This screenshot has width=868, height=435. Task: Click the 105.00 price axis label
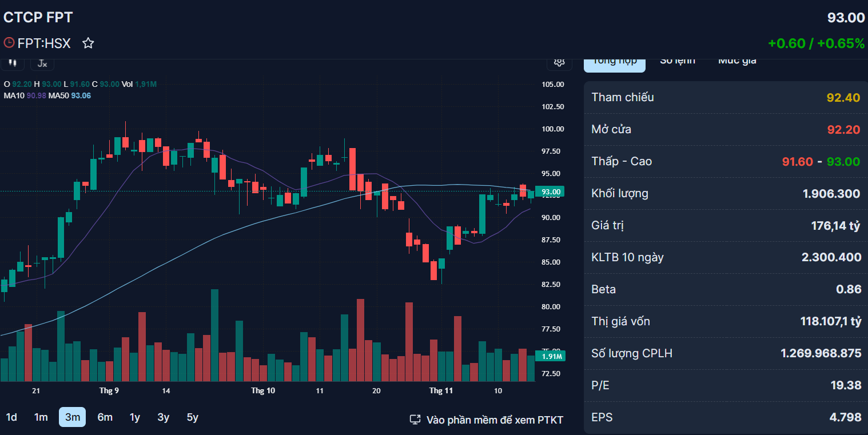coord(553,85)
